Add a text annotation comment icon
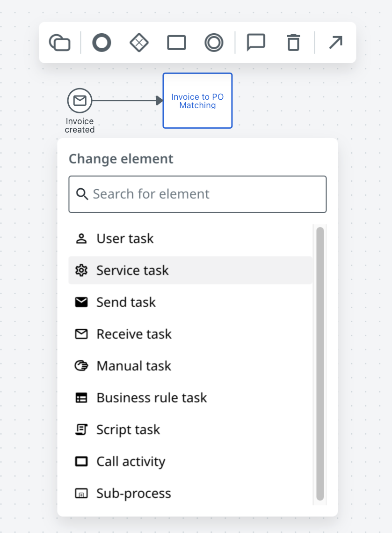The width and height of the screenshot is (392, 533). pyautogui.click(x=255, y=43)
